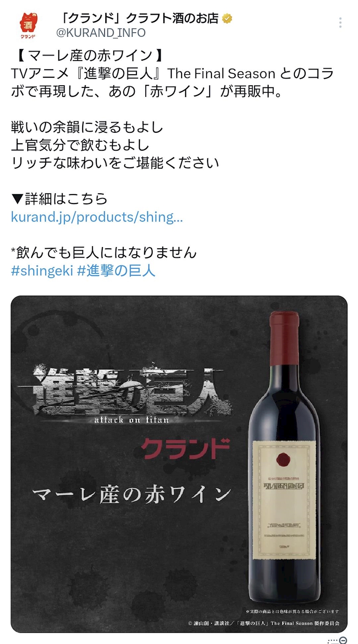Click the マーレ産の赤ワイン caption in image
The width and height of the screenshot is (358, 644).
[132, 495]
